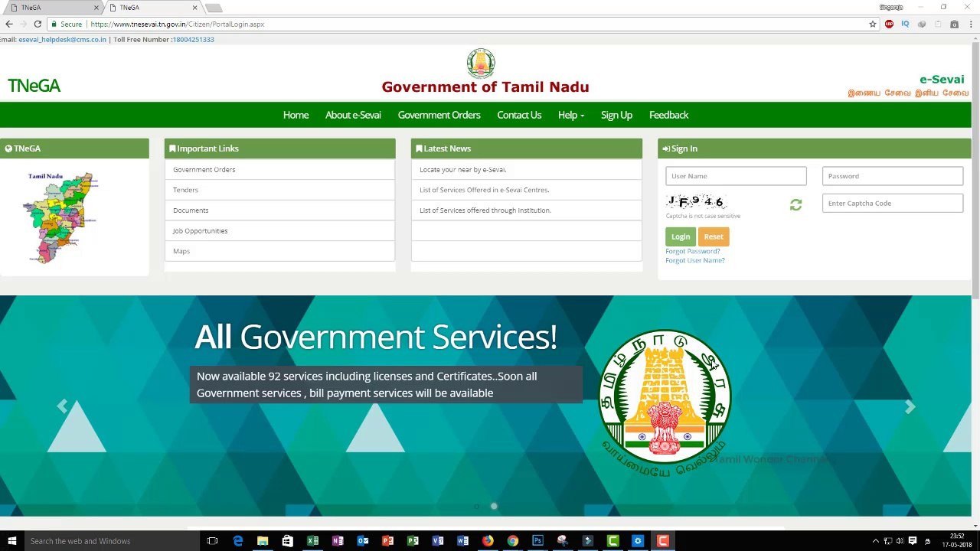980x551 pixels.
Task: Open Photoshop from the taskbar
Action: [537, 541]
